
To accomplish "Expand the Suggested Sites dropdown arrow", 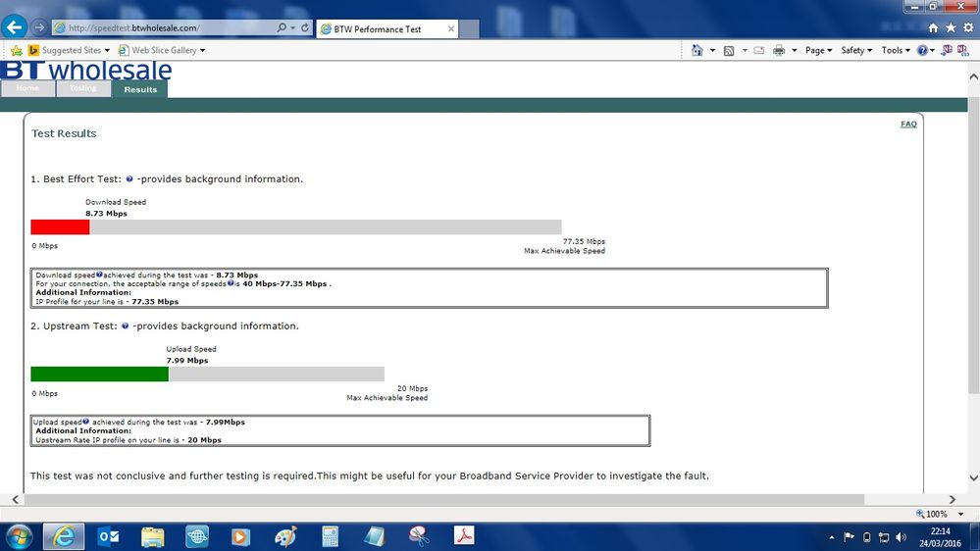I will [x=107, y=50].
